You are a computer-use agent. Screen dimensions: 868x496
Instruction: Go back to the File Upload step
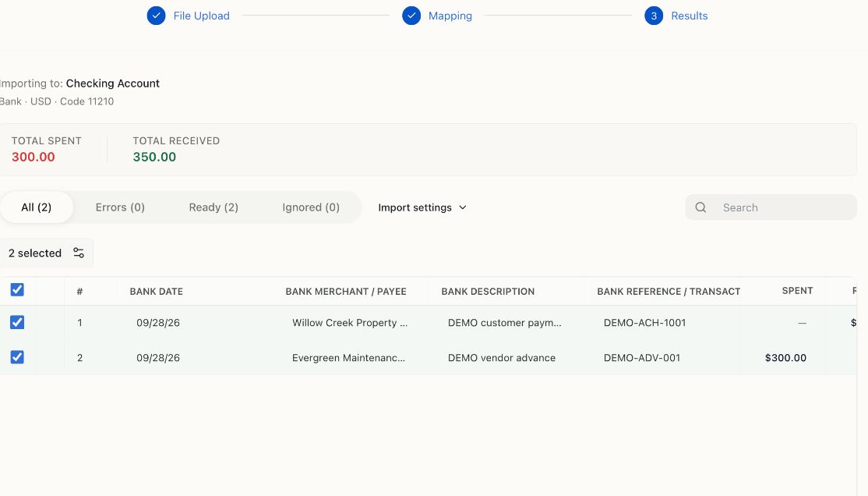coord(202,16)
